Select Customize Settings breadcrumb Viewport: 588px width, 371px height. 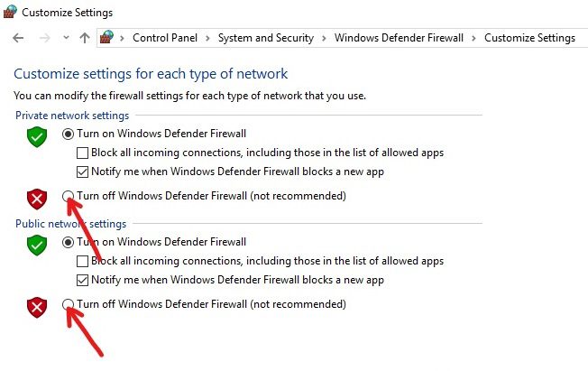[529, 38]
